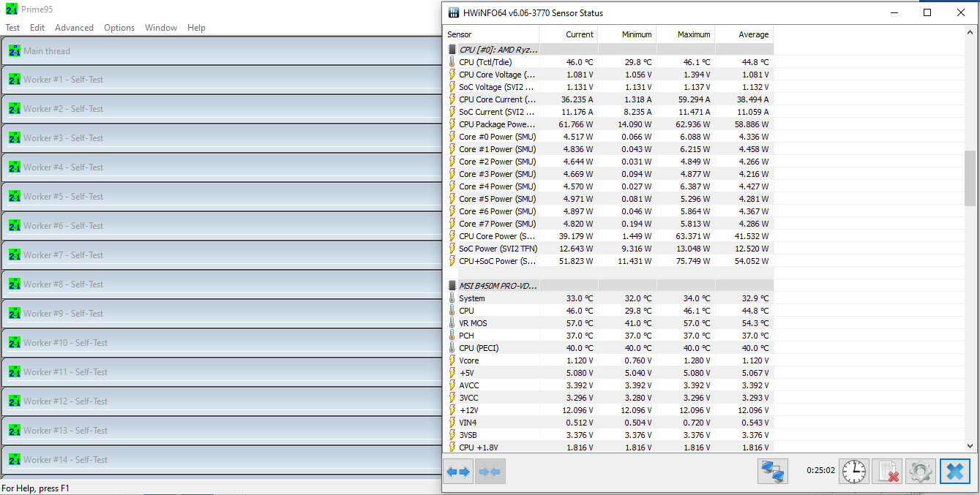Viewport: 980px width, 495px height.
Task: Select the Core #7 Power (SMU) row
Action: 608,224
